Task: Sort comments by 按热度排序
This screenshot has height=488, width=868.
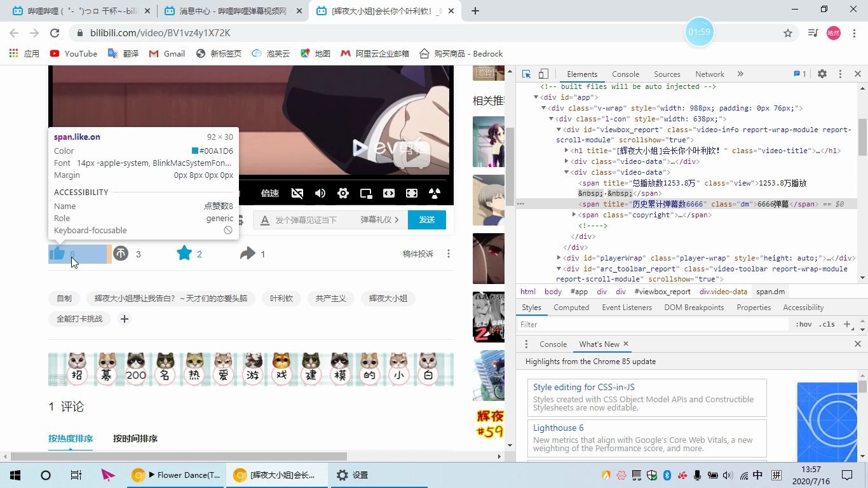Action: click(x=71, y=438)
